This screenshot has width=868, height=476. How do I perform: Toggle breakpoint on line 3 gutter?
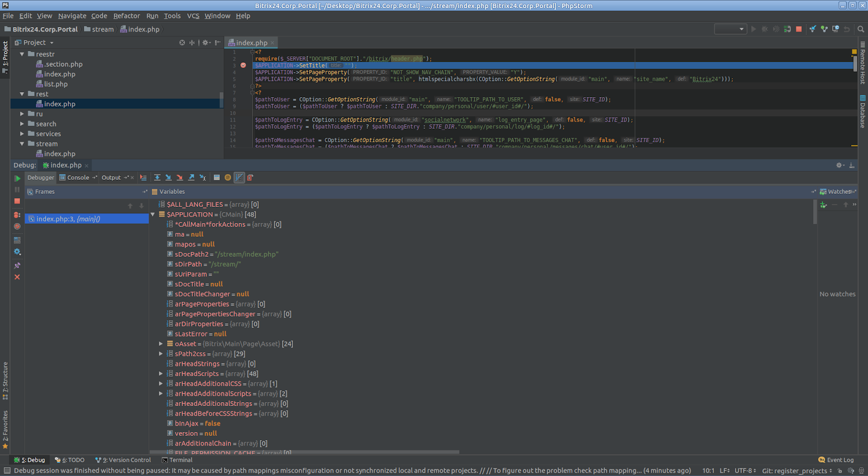[243, 65]
